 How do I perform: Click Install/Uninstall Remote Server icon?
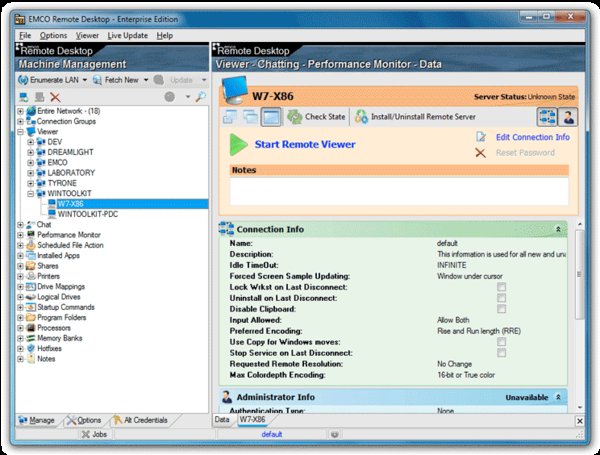tap(362, 117)
